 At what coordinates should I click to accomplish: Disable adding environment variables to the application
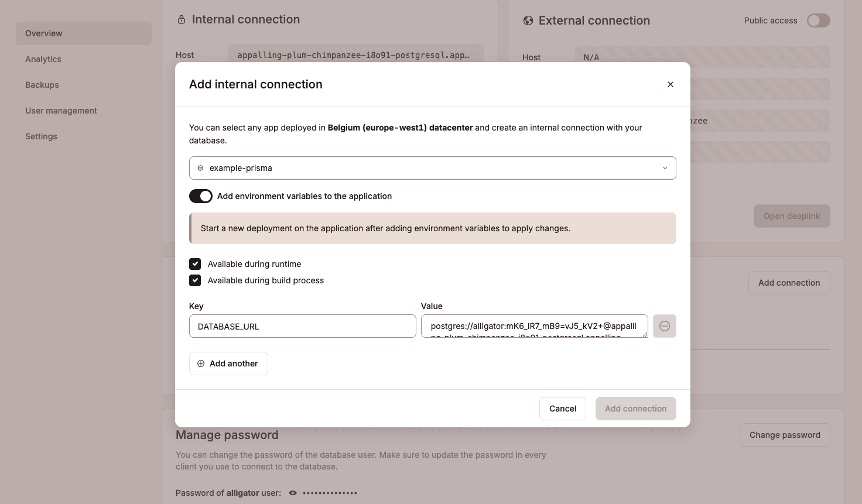[201, 196]
